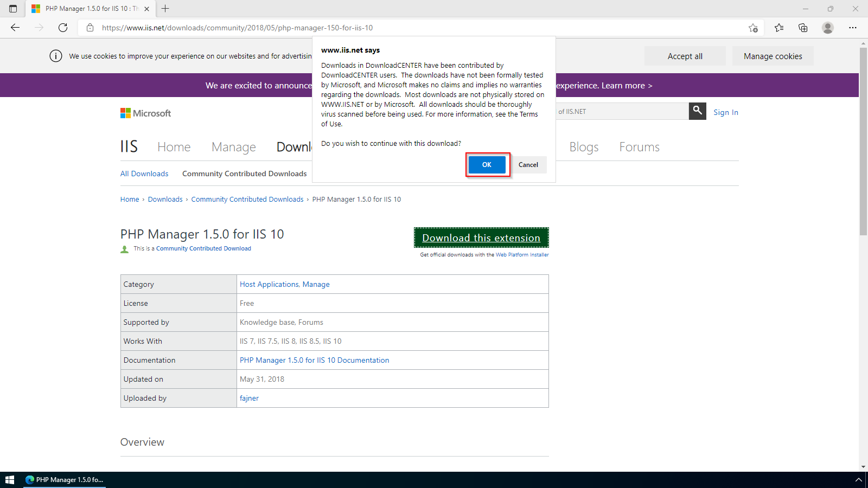Click the Download this extension button
This screenshot has width=868, height=488.
481,237
